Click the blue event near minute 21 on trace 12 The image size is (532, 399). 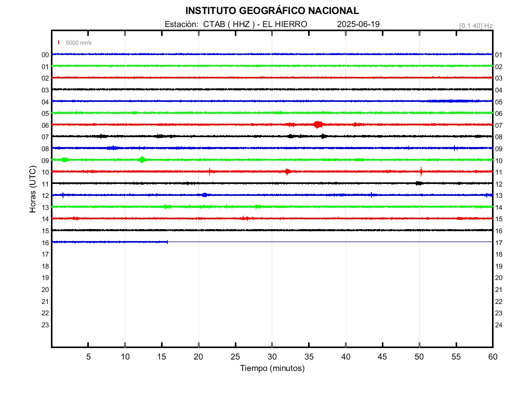[204, 195]
